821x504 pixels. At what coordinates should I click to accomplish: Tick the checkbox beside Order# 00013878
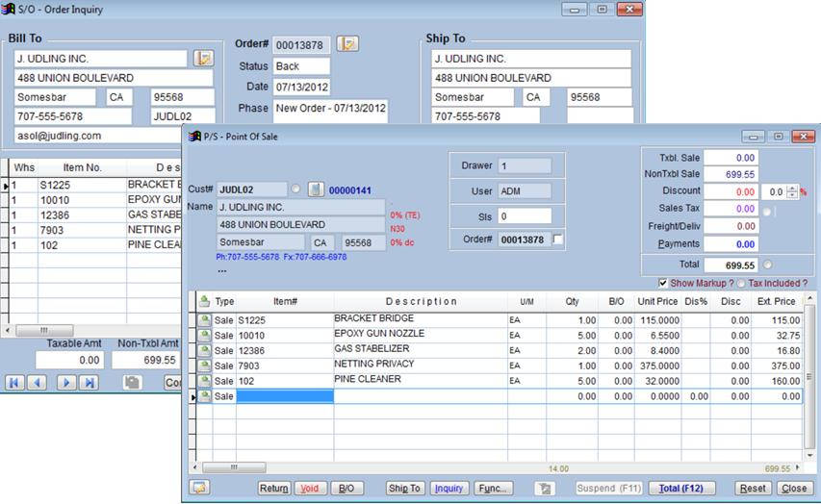558,239
